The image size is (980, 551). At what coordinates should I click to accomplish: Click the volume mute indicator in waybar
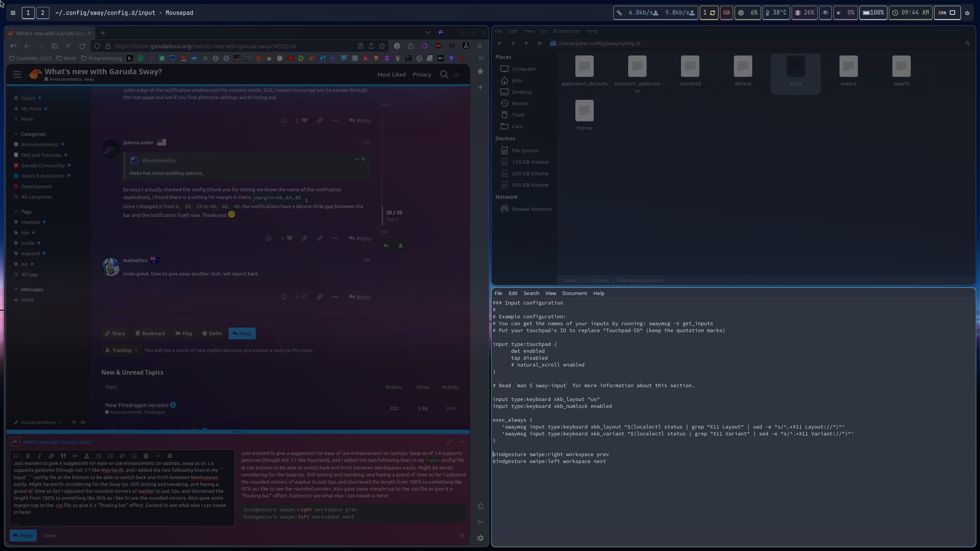(845, 13)
